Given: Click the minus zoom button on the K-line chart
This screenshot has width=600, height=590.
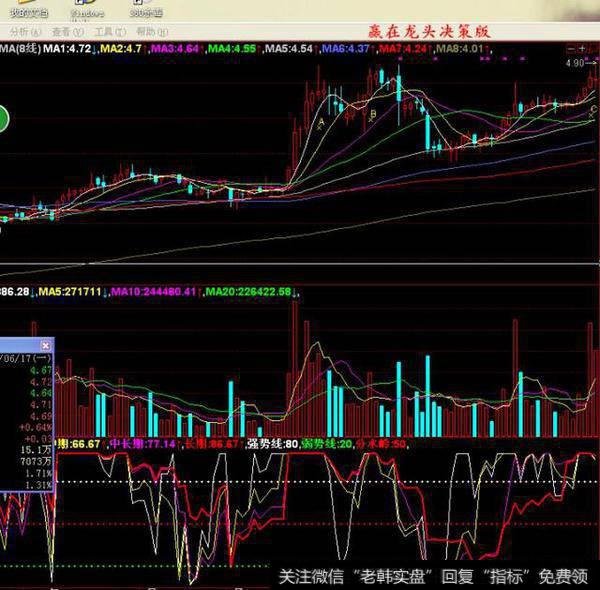Looking at the screenshot, I should tap(571, 49).
